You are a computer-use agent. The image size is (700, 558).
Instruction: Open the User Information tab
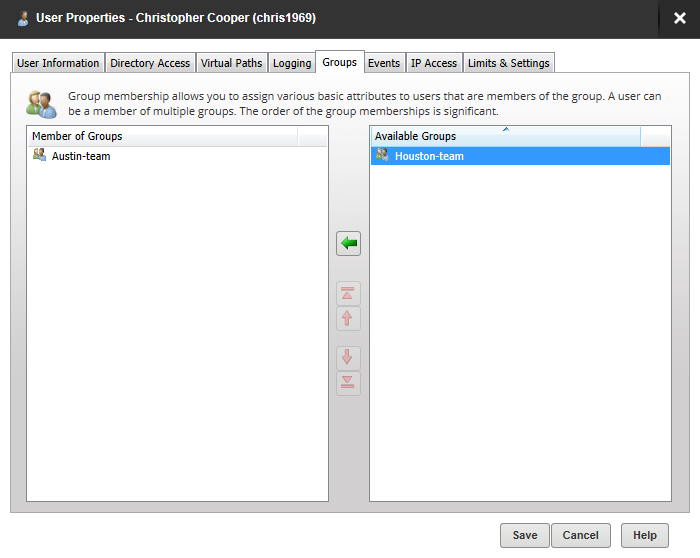(x=58, y=63)
